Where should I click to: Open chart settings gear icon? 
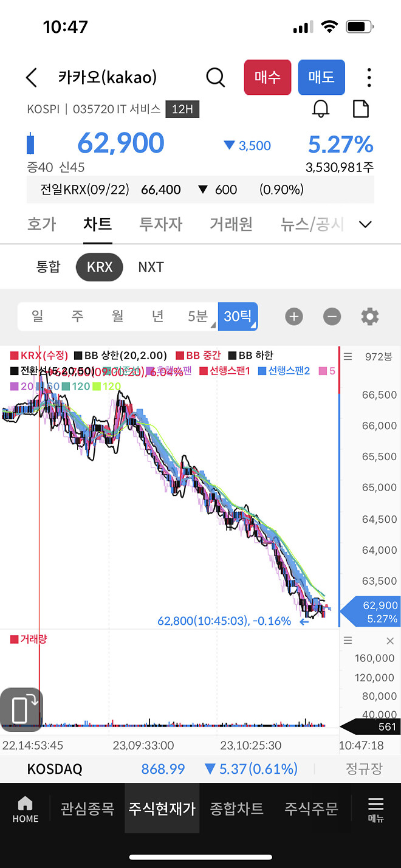tap(369, 316)
